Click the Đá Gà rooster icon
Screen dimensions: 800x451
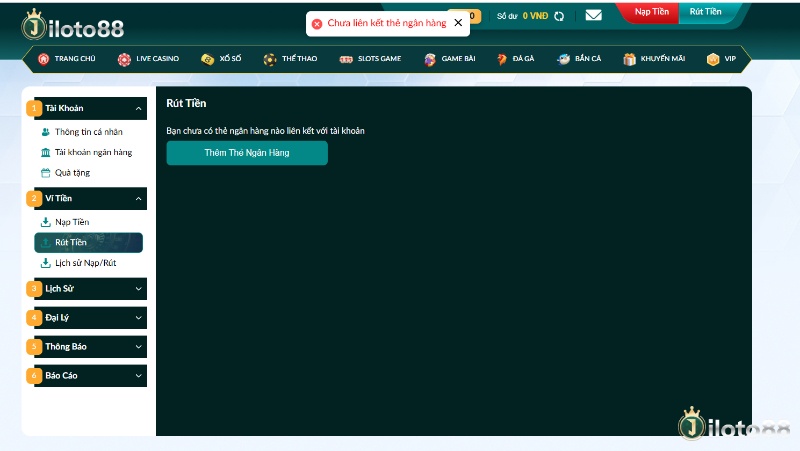click(502, 60)
